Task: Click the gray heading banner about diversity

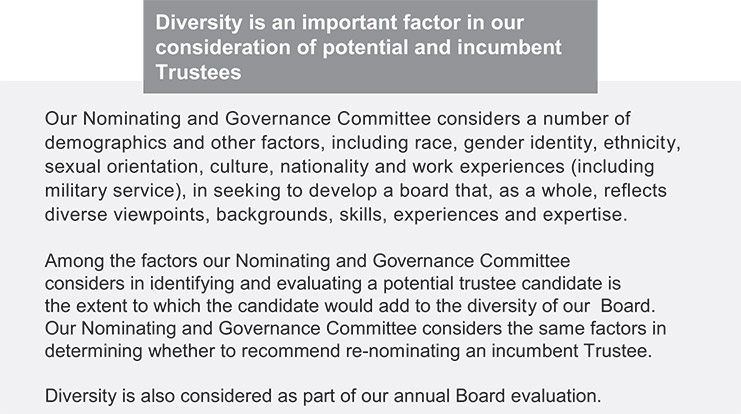Action: pyautogui.click(x=369, y=47)
